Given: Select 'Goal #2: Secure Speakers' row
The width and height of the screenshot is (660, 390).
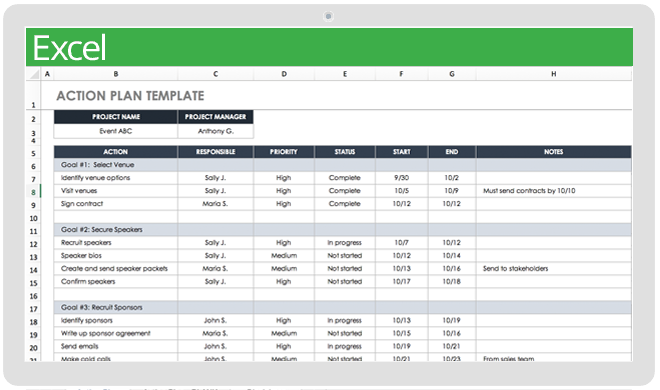Looking at the screenshot, I should tap(343, 230).
